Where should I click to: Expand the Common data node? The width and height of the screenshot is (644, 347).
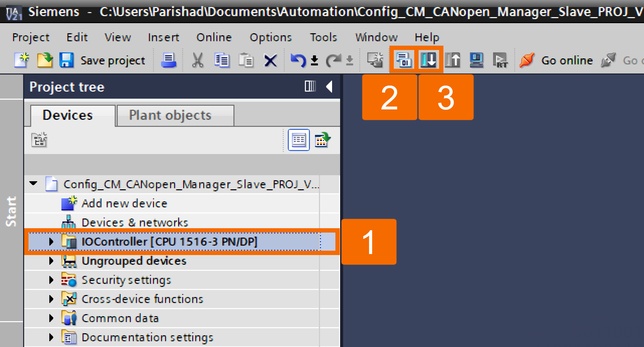[51, 318]
